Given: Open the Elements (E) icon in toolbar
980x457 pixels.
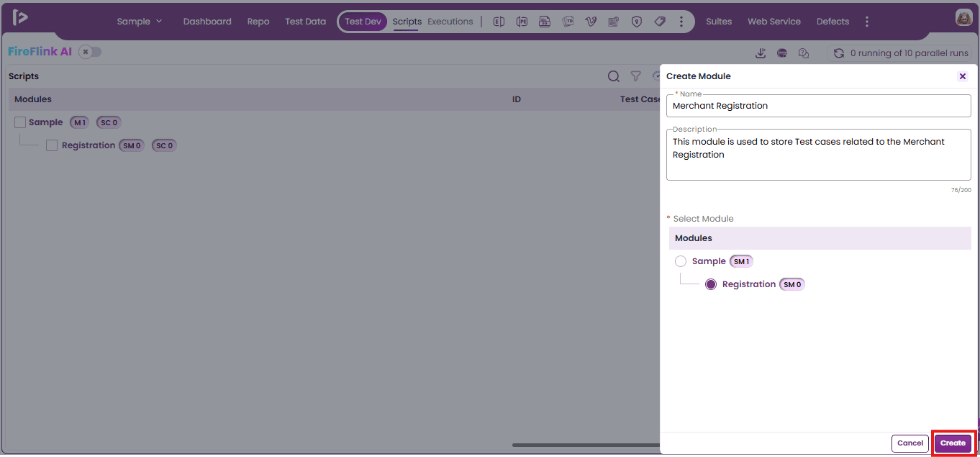Looking at the screenshot, I should (499, 22).
